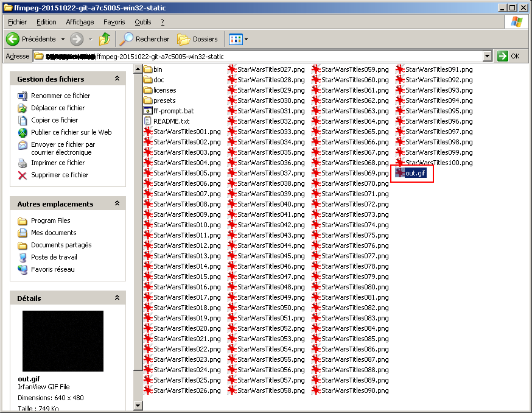Expand the address bar dropdown arrow
Image resolution: width=532 pixels, height=413 pixels.
(487, 56)
